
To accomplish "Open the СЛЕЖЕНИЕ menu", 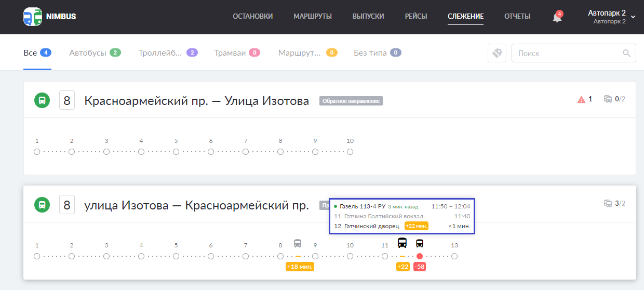I will [466, 17].
